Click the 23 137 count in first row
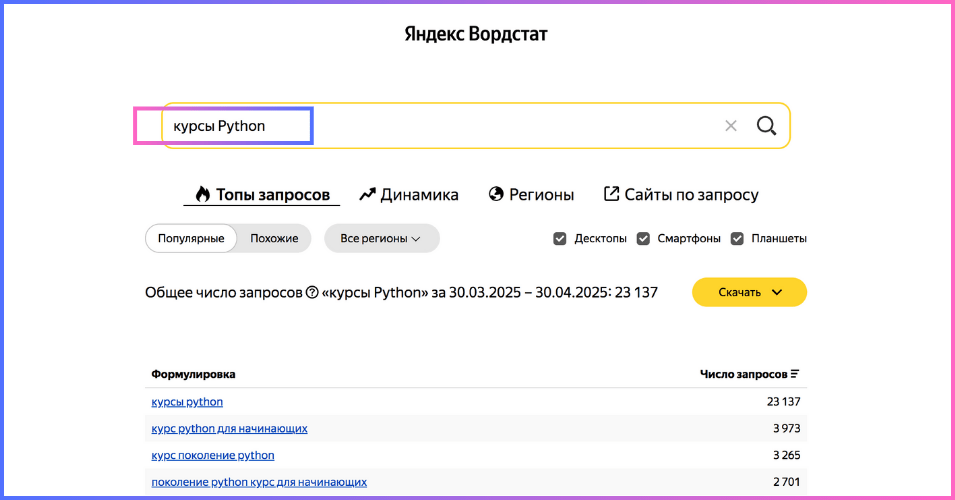This screenshot has width=955, height=500. point(783,402)
